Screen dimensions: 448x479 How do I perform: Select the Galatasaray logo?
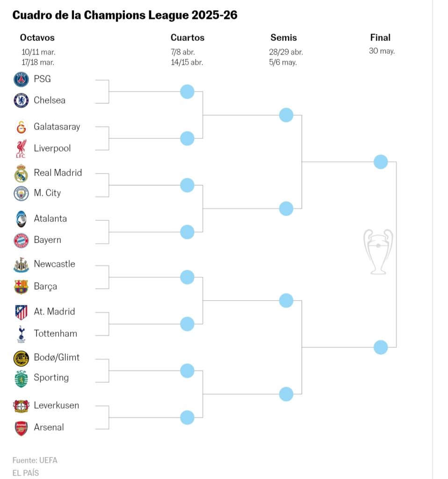click(x=21, y=127)
